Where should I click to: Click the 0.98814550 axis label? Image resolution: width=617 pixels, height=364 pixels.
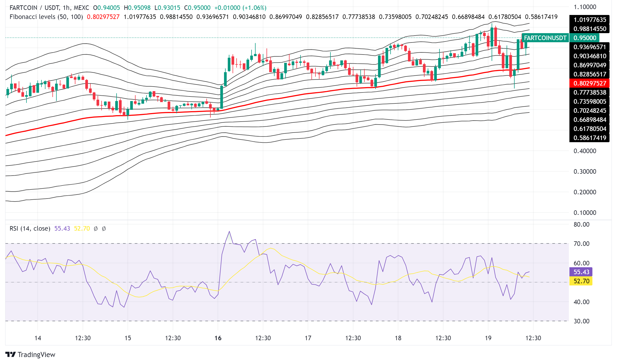tap(589, 29)
